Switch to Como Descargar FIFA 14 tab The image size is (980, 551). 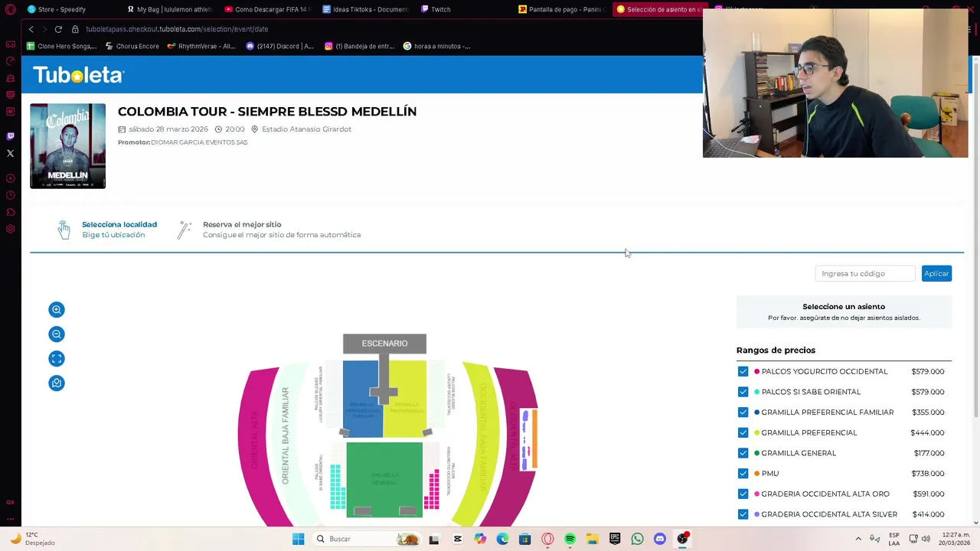[x=269, y=9]
